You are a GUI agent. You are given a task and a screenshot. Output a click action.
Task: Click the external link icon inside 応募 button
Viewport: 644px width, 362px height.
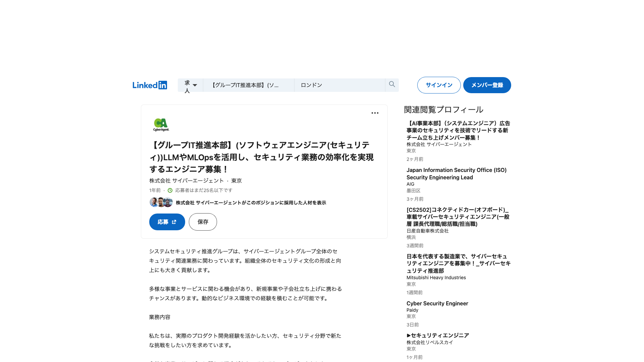tap(174, 222)
